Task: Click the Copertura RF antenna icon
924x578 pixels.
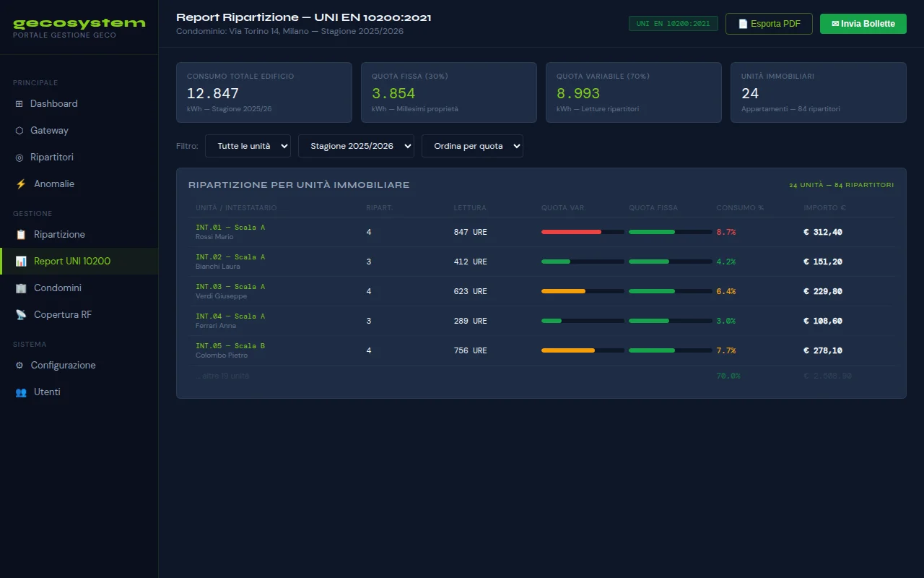Action: (21, 314)
